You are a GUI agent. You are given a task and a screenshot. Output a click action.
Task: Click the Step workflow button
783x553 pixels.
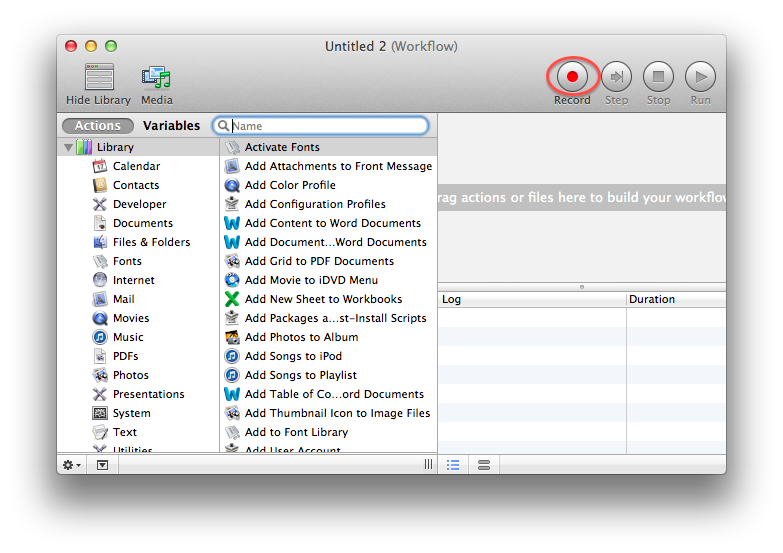[616, 77]
